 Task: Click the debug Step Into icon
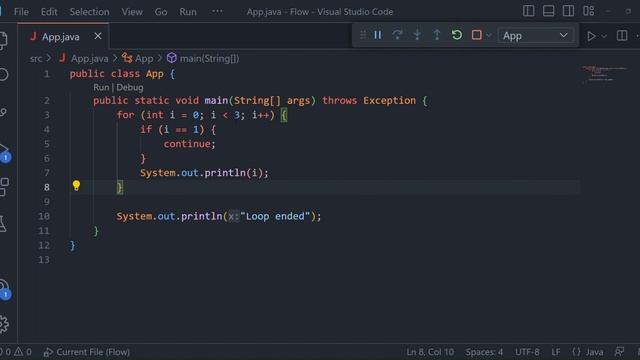coord(417,35)
